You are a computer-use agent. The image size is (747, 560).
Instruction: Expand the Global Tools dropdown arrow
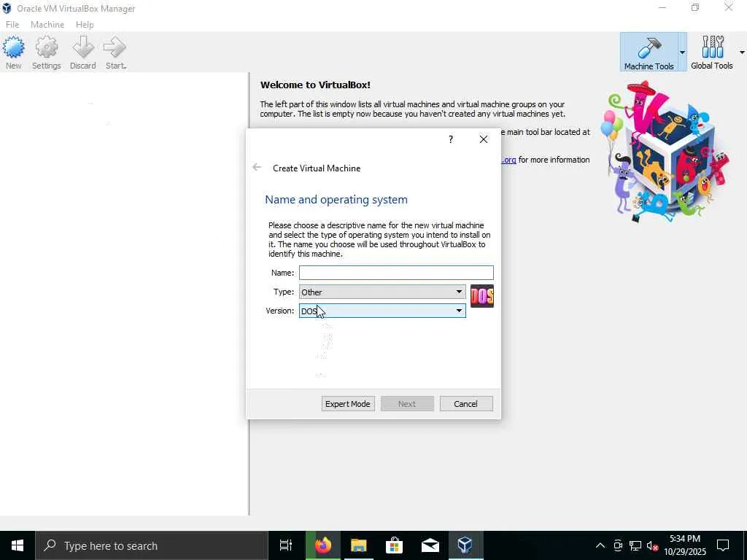pos(742,52)
